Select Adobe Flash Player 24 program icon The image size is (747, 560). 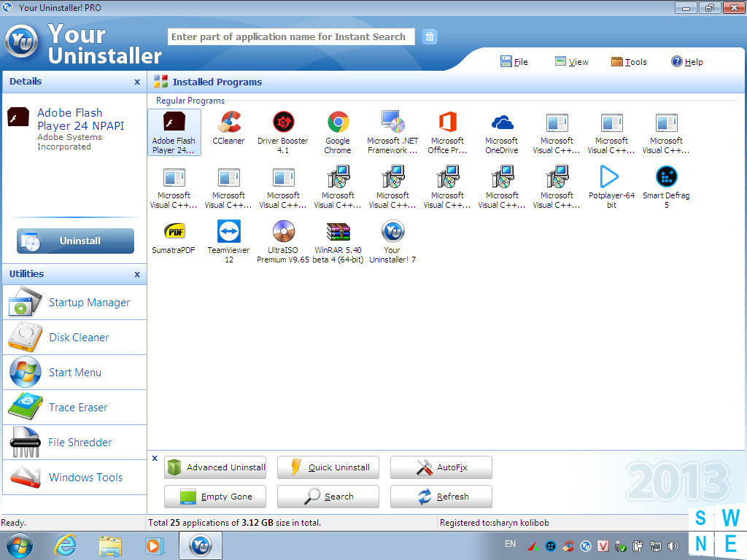(174, 132)
